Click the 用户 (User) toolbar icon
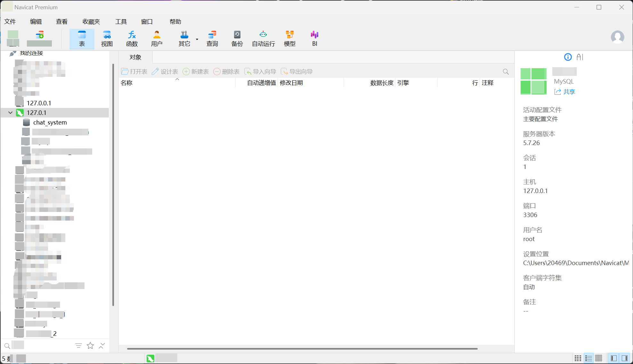Image resolution: width=633 pixels, height=364 pixels. (x=157, y=39)
